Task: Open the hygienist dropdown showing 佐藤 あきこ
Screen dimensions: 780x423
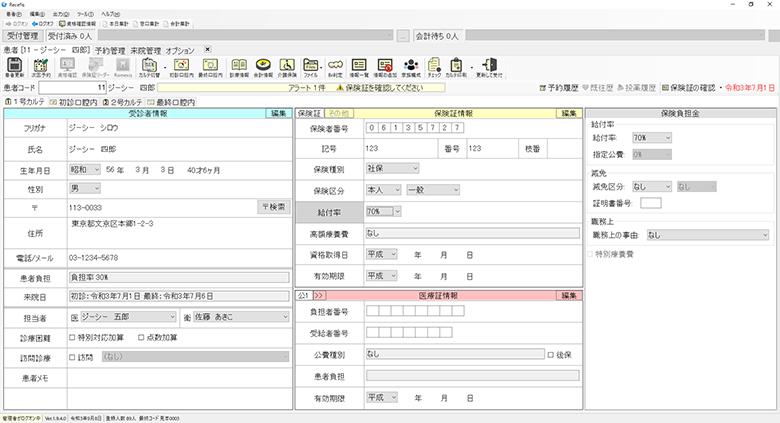Action: click(241, 317)
